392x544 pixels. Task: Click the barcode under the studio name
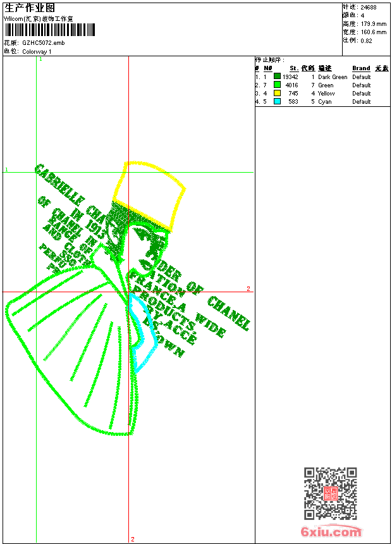tap(49, 30)
